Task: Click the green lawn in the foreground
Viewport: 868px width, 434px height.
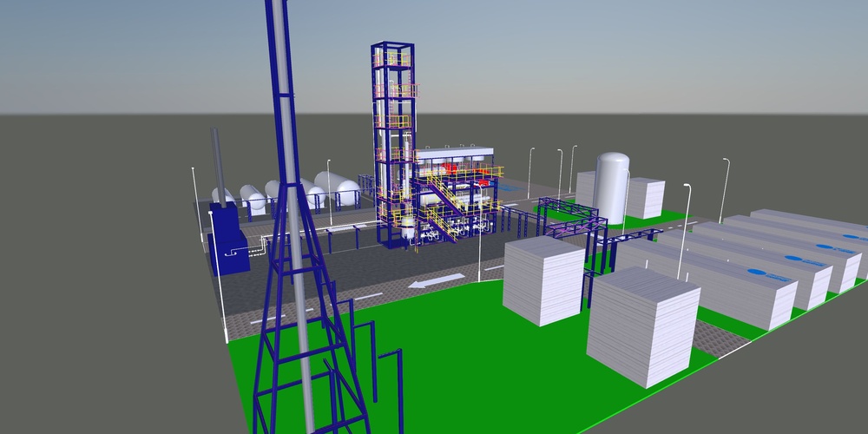Action: (x=486, y=373)
